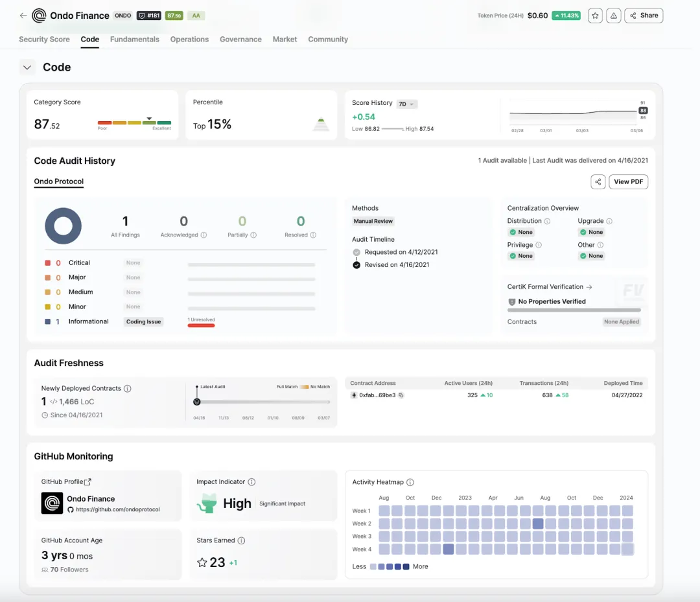The height and width of the screenshot is (602, 700).
Task: Click the Latest Audit timeline slider handle
Action: [197, 402]
